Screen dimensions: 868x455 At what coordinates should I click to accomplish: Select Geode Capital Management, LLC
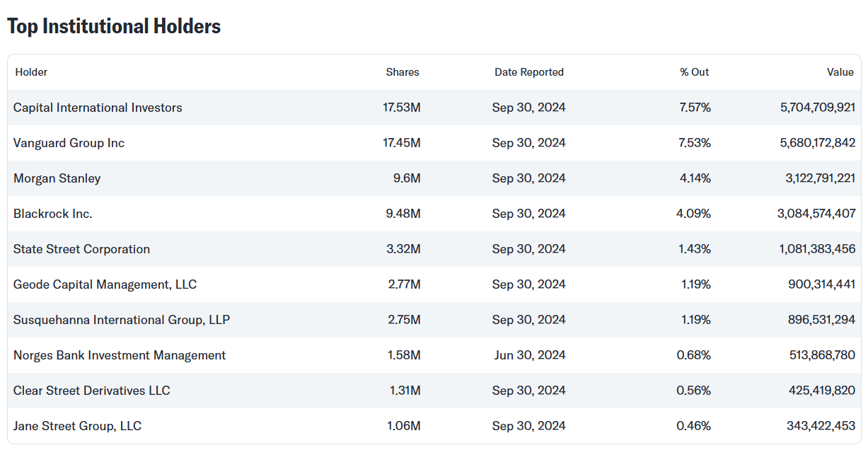coord(105,284)
